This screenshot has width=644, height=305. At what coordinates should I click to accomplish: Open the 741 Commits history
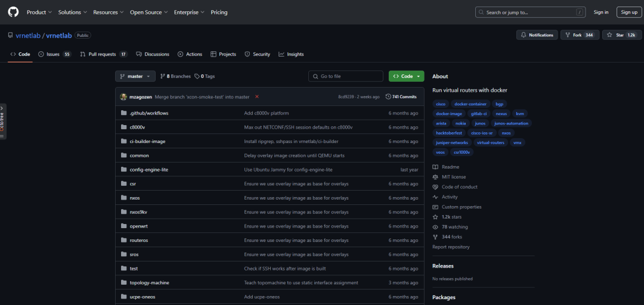(401, 97)
